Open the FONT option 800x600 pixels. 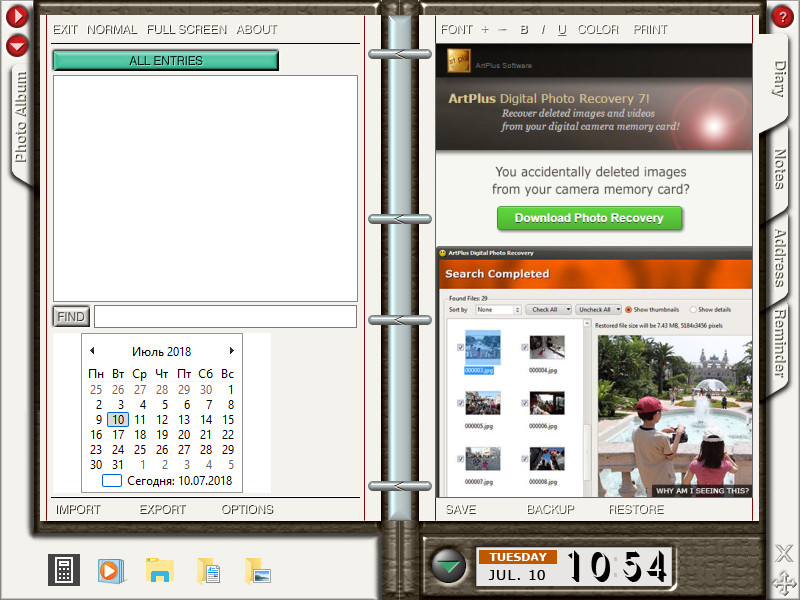[x=457, y=30]
